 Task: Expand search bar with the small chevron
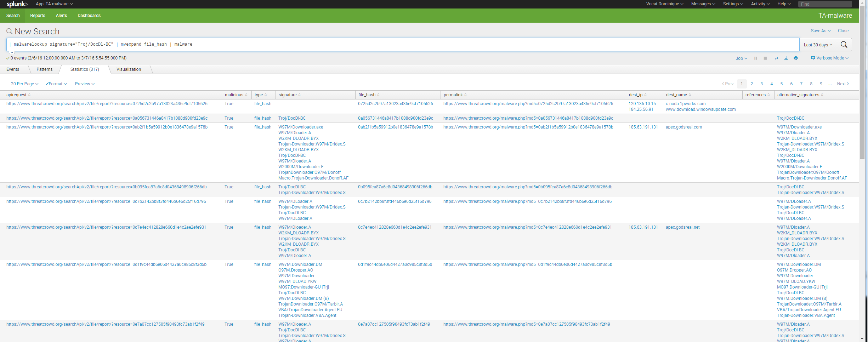tap(12, 52)
